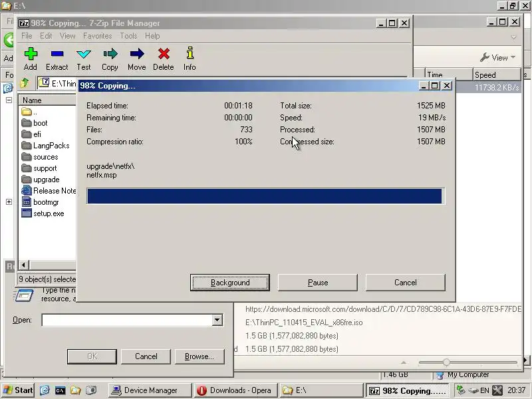Select the setup.exe file
This screenshot has width=532, height=399.
pyautogui.click(x=43, y=213)
